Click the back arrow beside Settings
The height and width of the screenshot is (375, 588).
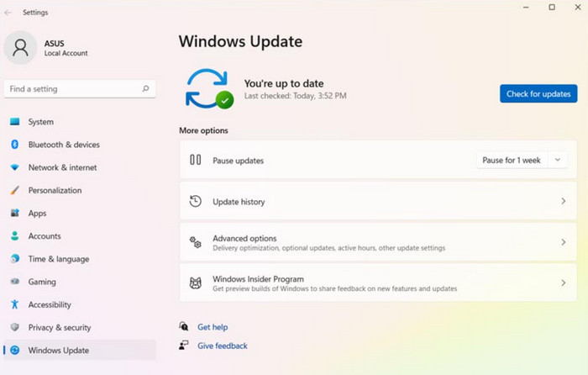[8, 13]
